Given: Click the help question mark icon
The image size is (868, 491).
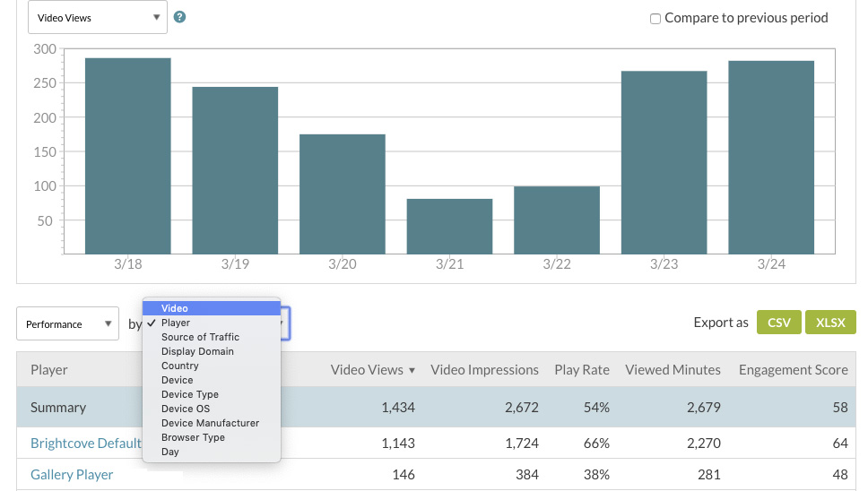Looking at the screenshot, I should pos(179,17).
